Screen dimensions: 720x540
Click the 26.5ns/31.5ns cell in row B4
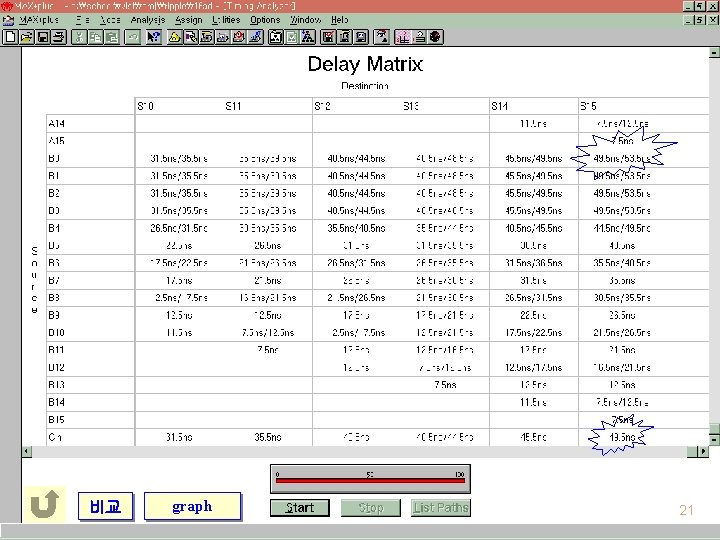coord(179,228)
